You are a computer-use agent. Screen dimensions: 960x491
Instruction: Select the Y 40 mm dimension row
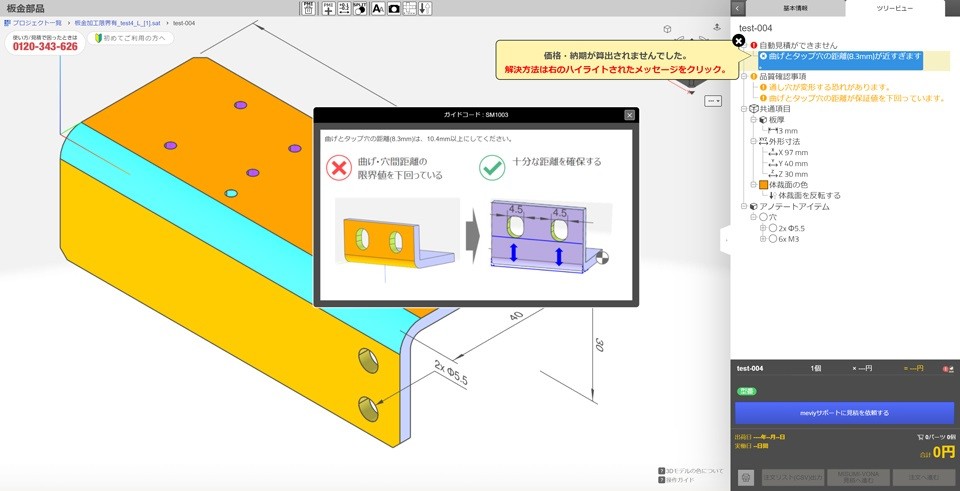788,163
